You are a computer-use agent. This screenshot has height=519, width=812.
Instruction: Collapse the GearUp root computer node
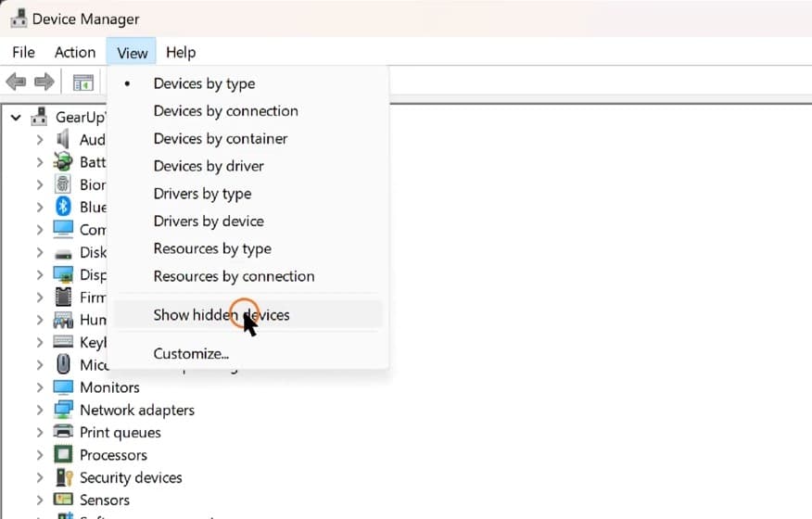tap(17, 118)
